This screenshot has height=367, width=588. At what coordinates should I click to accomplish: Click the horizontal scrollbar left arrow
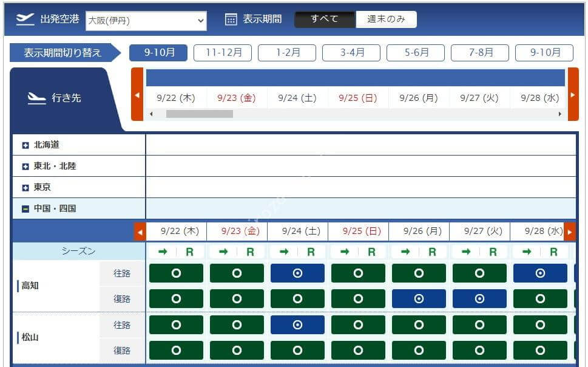(151, 114)
